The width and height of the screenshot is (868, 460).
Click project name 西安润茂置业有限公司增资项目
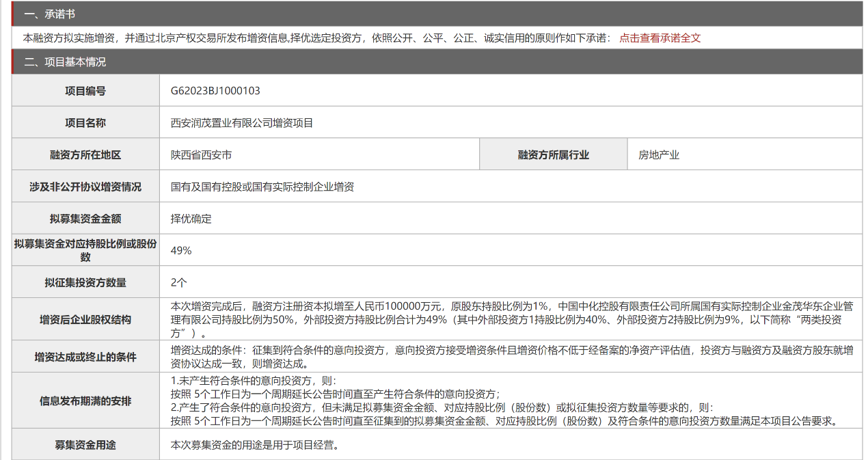point(241,123)
